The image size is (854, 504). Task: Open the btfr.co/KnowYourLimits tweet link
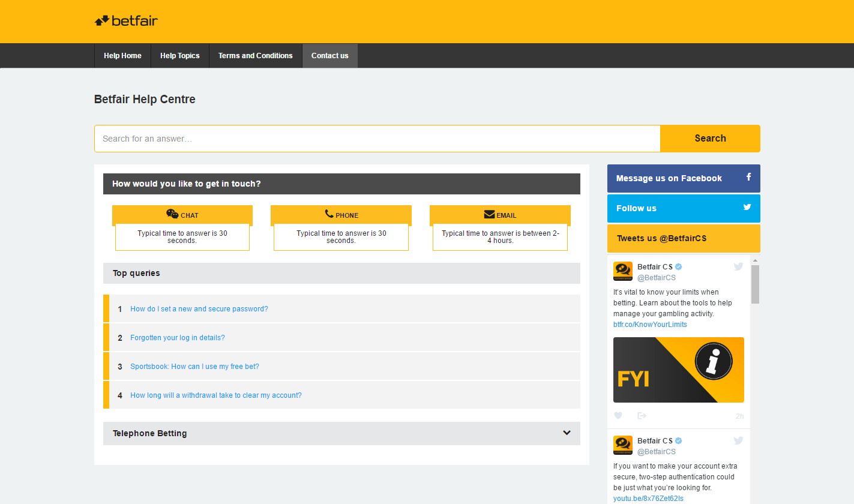pos(650,325)
